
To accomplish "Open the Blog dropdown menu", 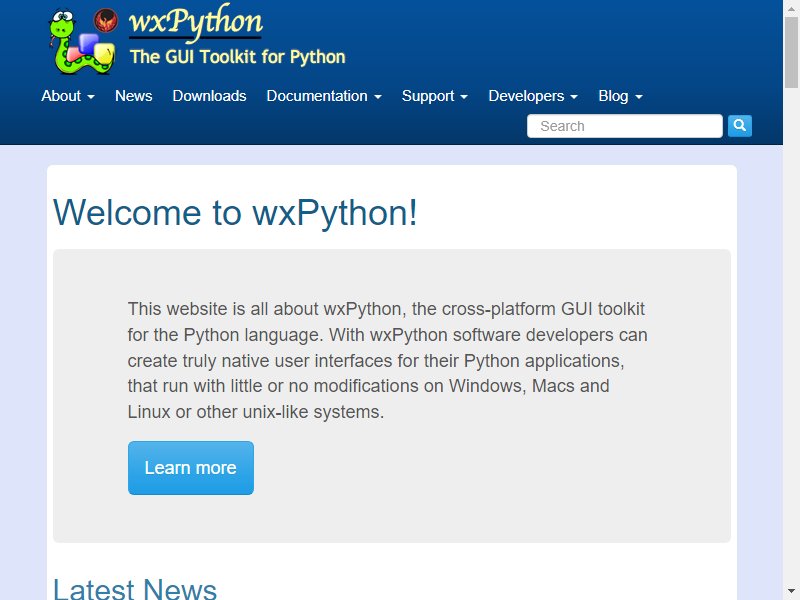I will click(x=620, y=96).
